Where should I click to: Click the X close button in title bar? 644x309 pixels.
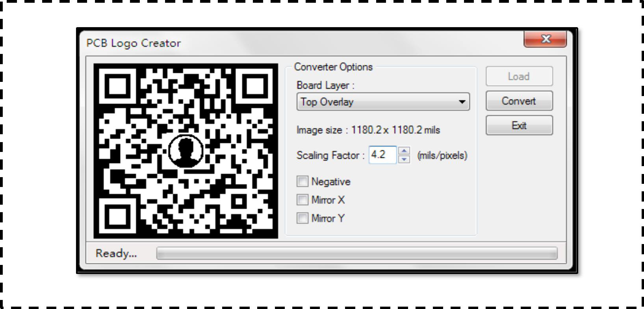click(545, 39)
